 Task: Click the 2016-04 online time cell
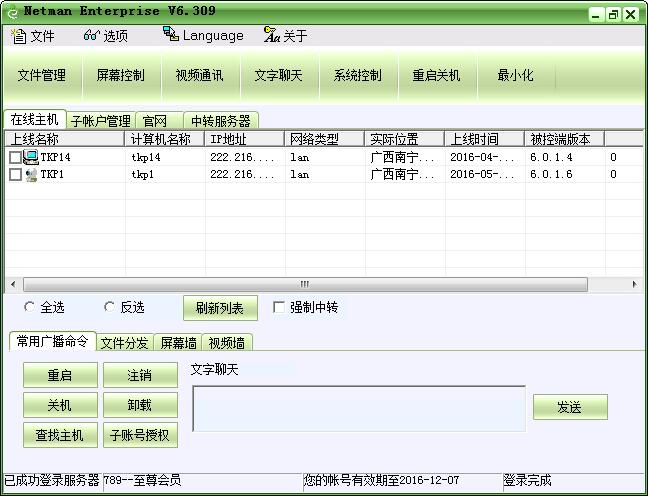click(x=482, y=157)
